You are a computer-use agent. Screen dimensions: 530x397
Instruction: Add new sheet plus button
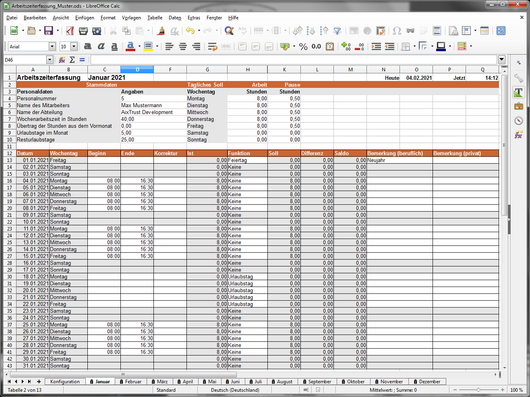39,381
